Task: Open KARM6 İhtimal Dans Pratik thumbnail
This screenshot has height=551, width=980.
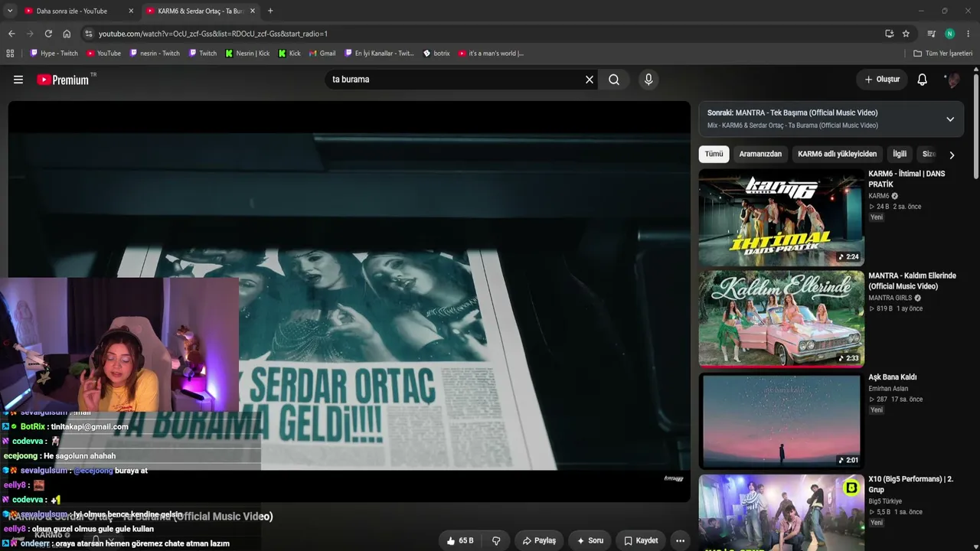Action: 781,217
